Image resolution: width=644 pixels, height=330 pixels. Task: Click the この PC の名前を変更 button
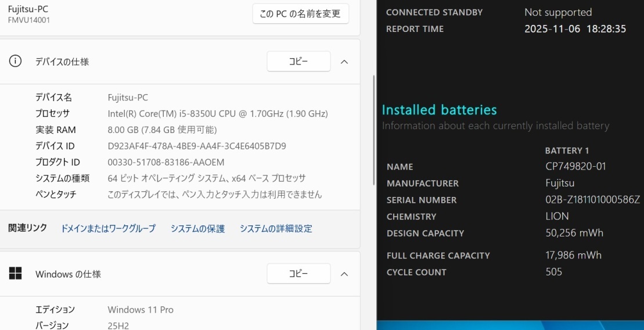click(x=300, y=14)
